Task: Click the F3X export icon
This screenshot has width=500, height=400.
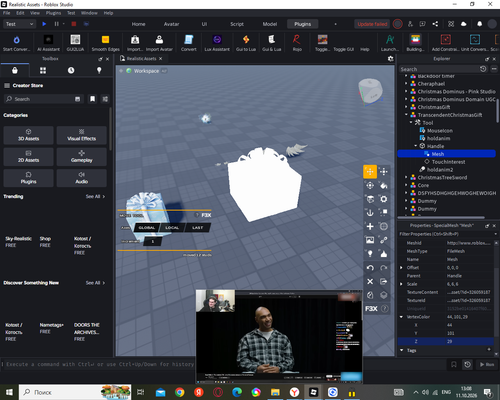Action: 384,282
